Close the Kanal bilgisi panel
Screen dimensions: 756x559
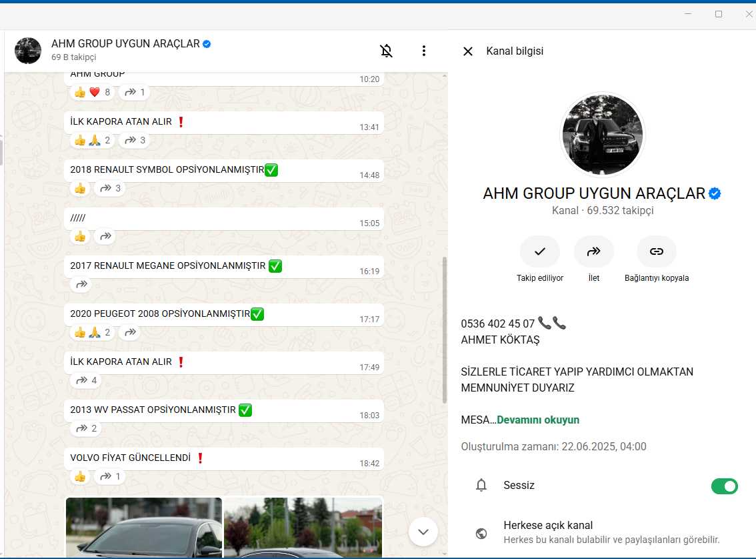[468, 51]
